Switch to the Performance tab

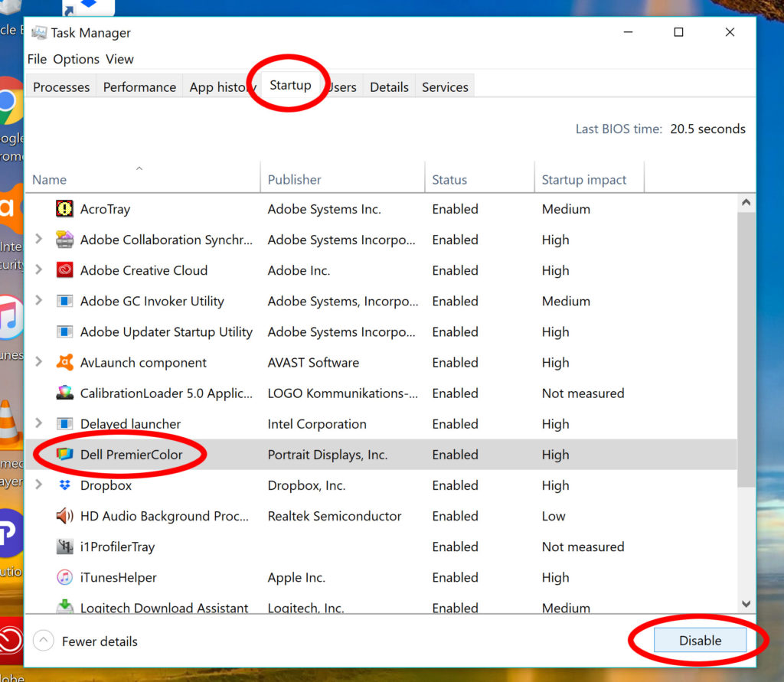[x=139, y=87]
